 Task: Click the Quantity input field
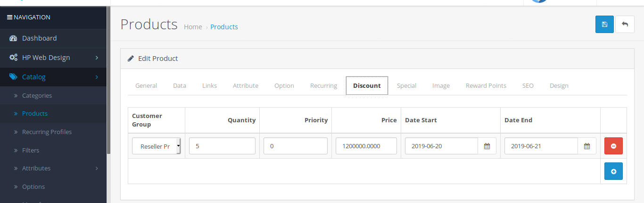tap(222, 146)
